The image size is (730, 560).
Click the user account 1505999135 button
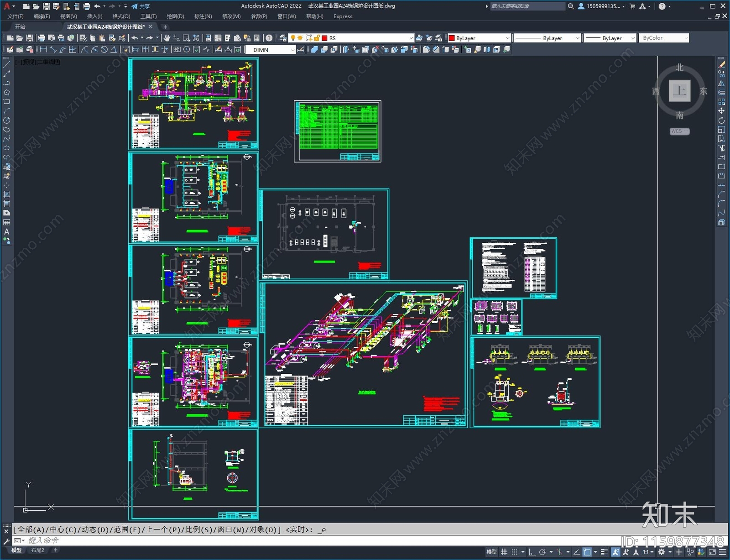601,6
